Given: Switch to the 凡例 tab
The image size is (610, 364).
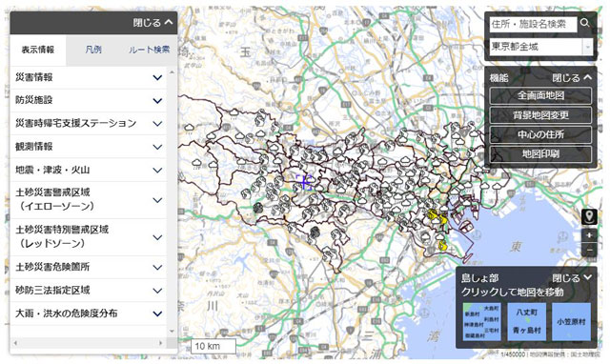Looking at the screenshot, I should point(93,50).
